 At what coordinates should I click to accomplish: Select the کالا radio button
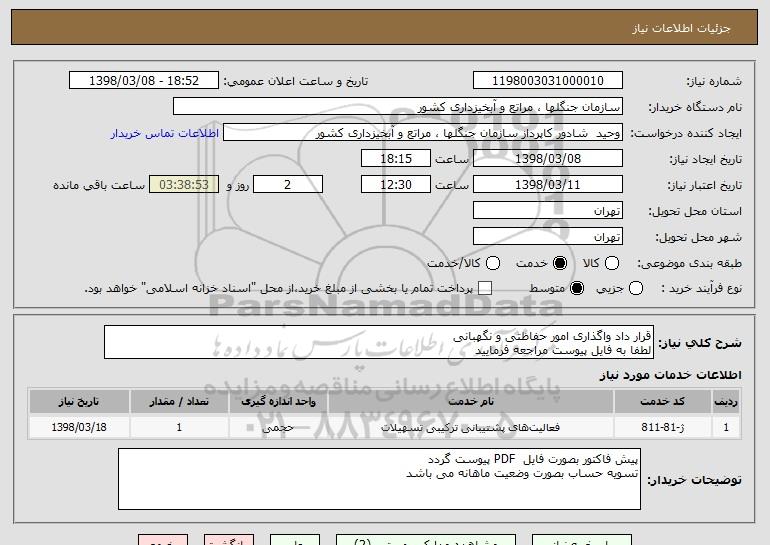coord(612,263)
